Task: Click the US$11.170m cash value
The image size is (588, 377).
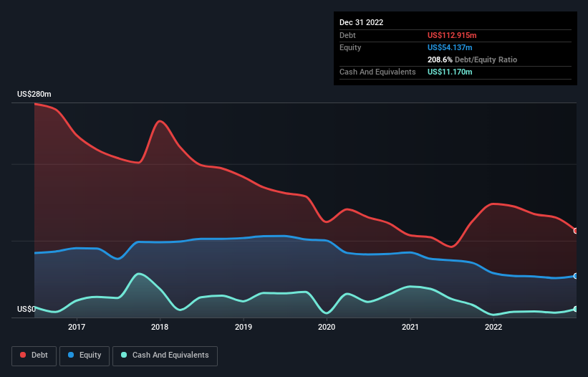Action: pos(450,72)
